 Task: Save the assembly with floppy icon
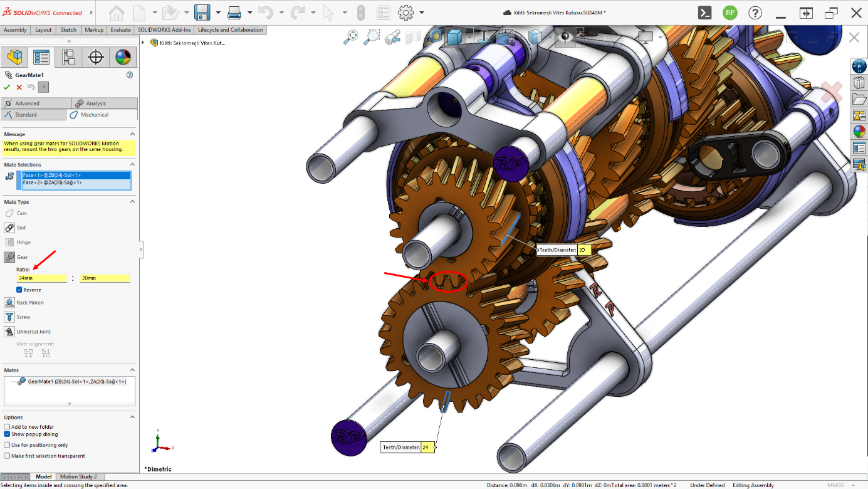[x=202, y=13]
